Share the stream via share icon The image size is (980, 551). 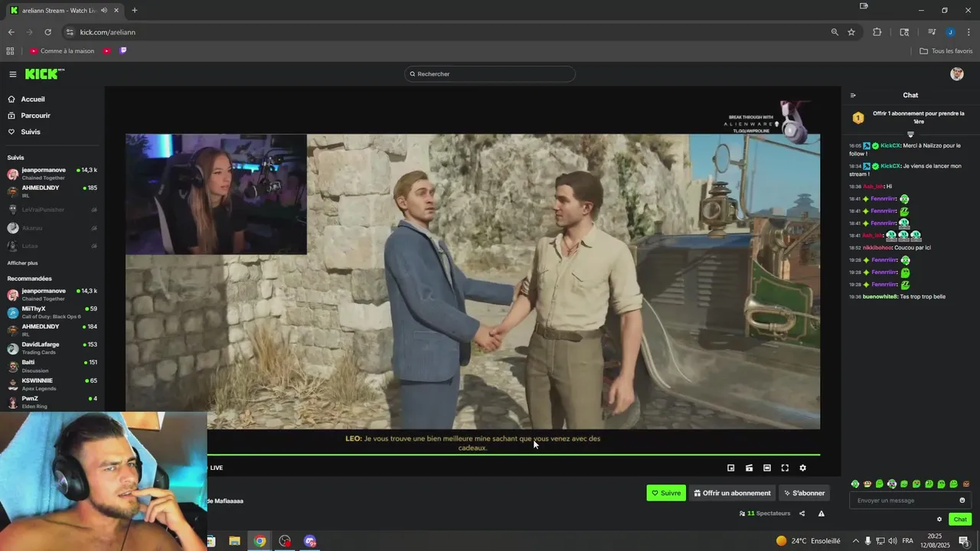(x=802, y=514)
